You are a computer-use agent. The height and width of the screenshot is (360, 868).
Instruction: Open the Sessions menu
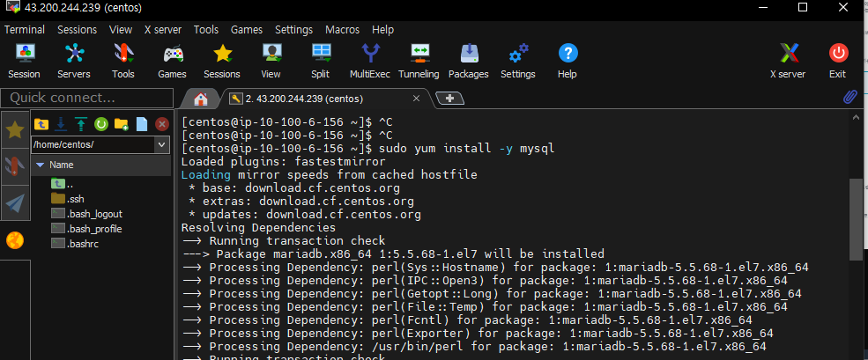77,30
